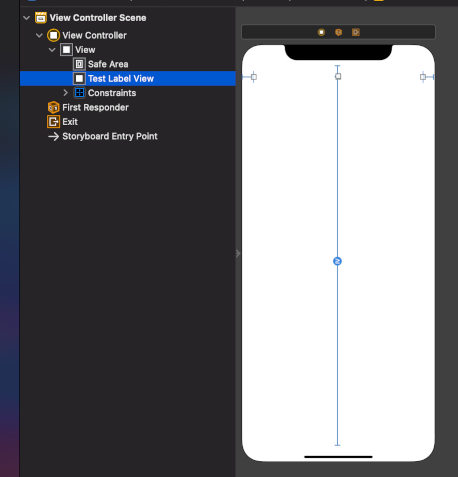Click the Exit icon in scene dock

(x=356, y=32)
